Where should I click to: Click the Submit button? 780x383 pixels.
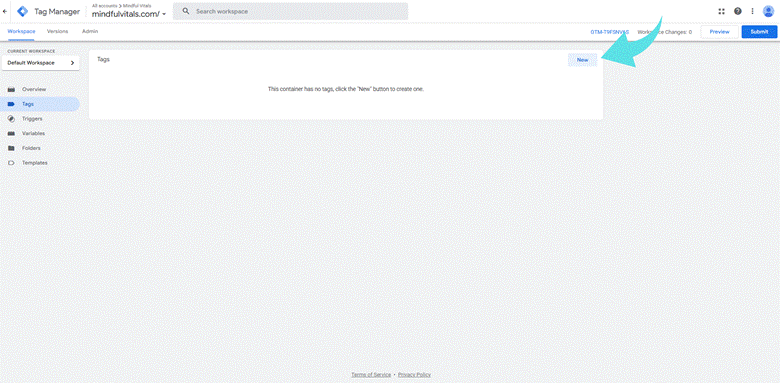(x=759, y=32)
